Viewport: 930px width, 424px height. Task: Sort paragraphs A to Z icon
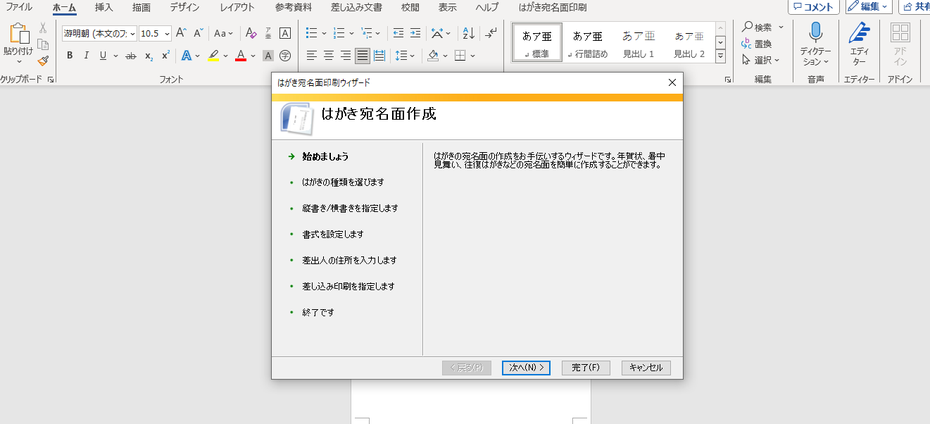tap(469, 33)
